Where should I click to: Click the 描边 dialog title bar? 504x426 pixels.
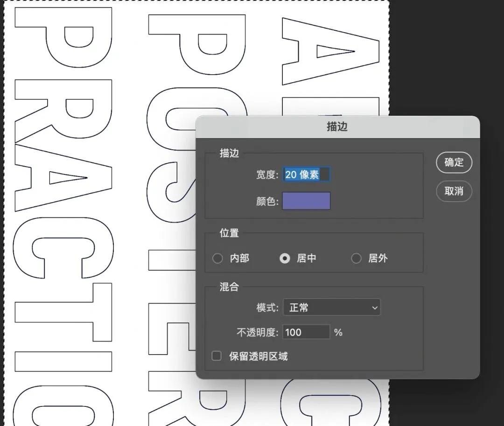[337, 126]
